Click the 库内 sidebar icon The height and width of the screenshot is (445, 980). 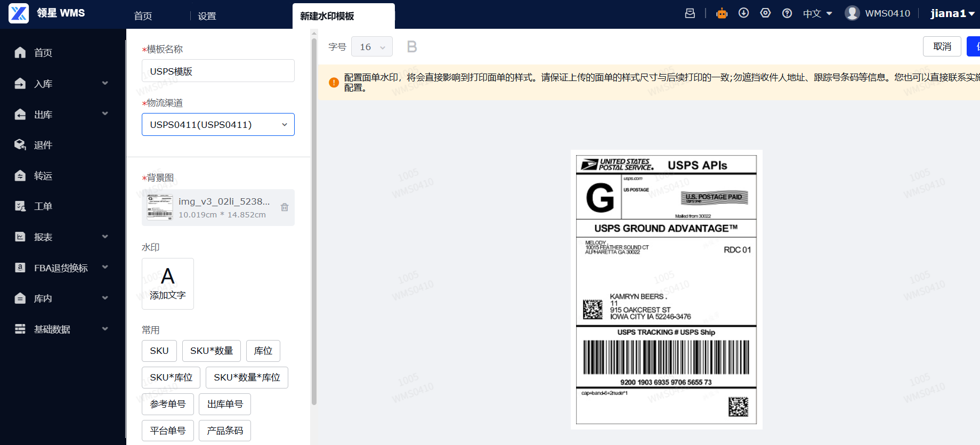point(20,298)
